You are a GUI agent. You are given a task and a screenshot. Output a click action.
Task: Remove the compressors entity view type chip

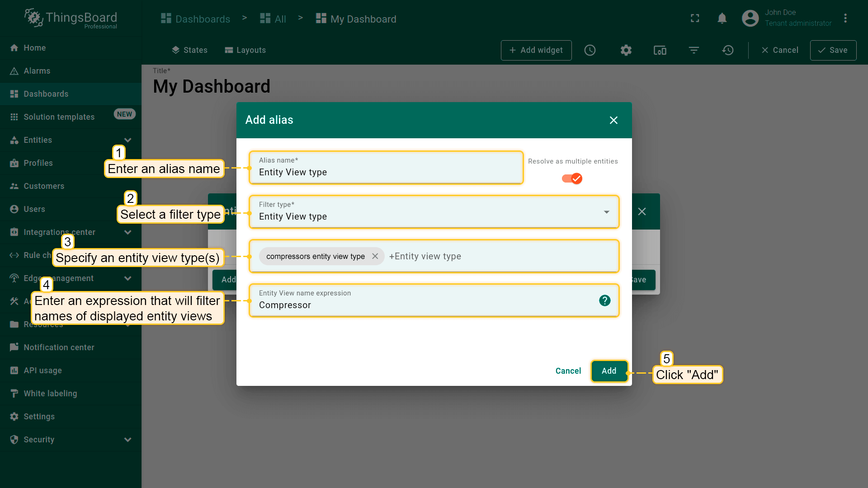click(x=375, y=256)
